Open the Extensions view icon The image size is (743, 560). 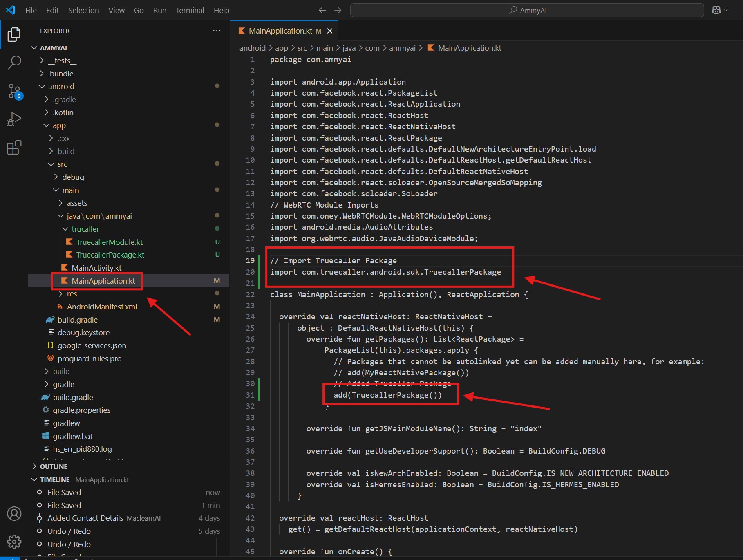(x=14, y=148)
